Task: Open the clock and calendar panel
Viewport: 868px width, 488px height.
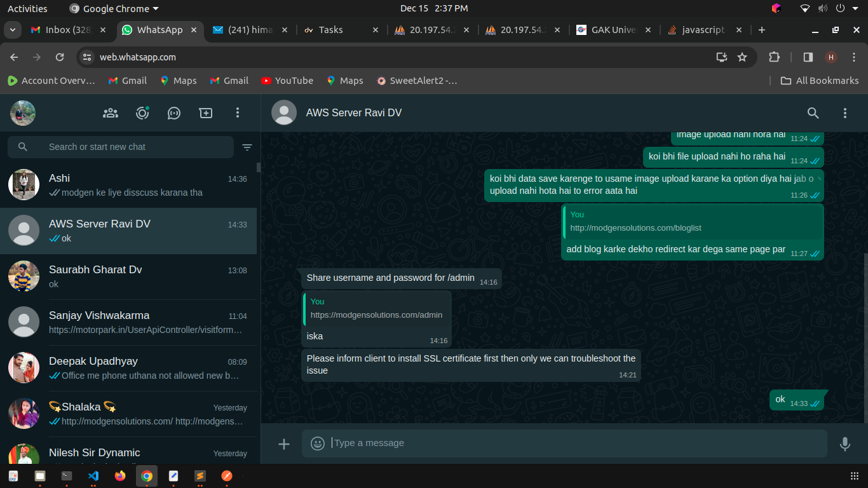Action: [x=434, y=8]
